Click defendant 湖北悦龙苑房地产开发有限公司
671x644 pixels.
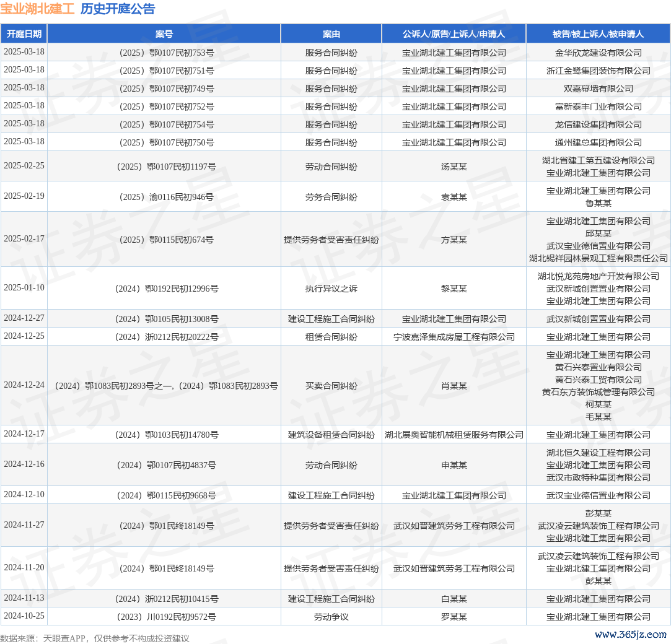pos(599,276)
